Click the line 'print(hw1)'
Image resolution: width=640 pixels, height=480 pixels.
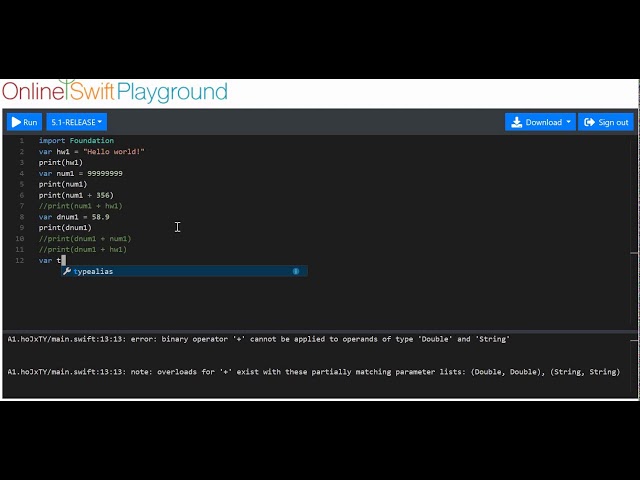(60, 162)
